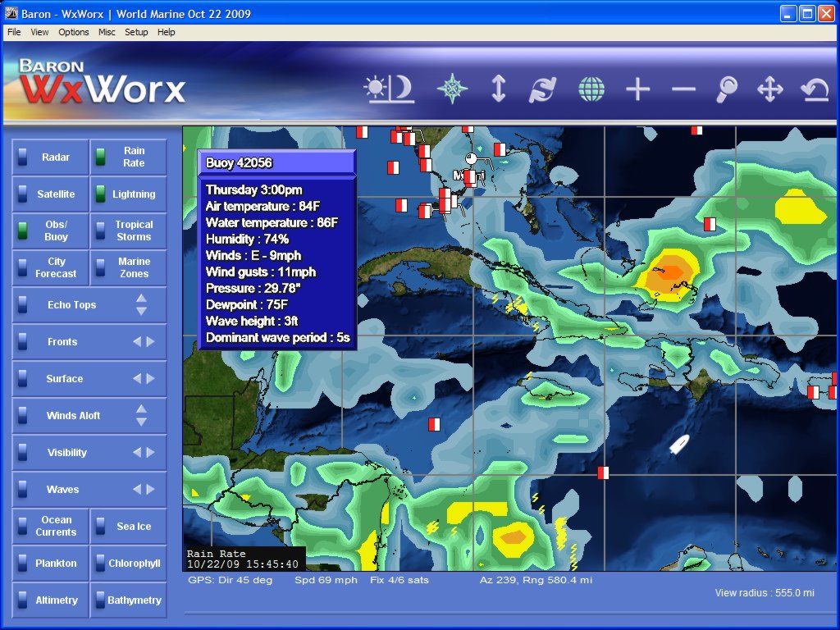Viewport: 840px width, 630px height.
Task: Toggle the Plankton layer
Action: tap(50, 563)
